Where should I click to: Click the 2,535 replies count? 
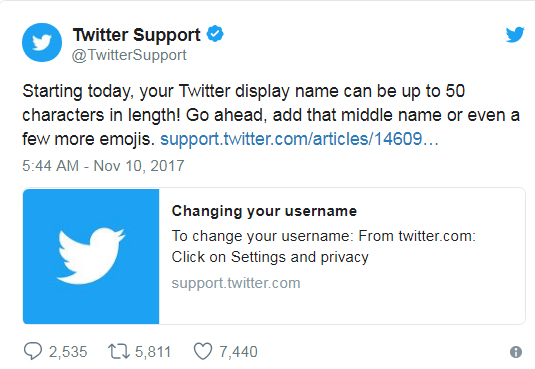coord(68,352)
